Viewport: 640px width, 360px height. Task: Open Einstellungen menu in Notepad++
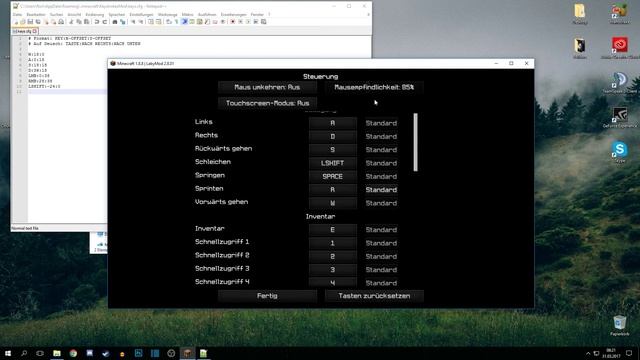[x=141, y=15]
